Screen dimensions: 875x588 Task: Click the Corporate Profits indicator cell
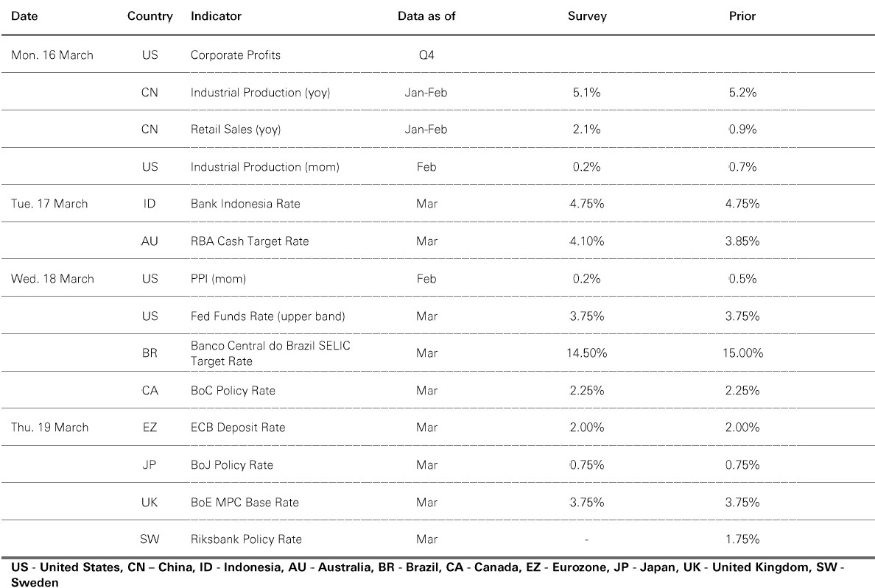tap(236, 55)
